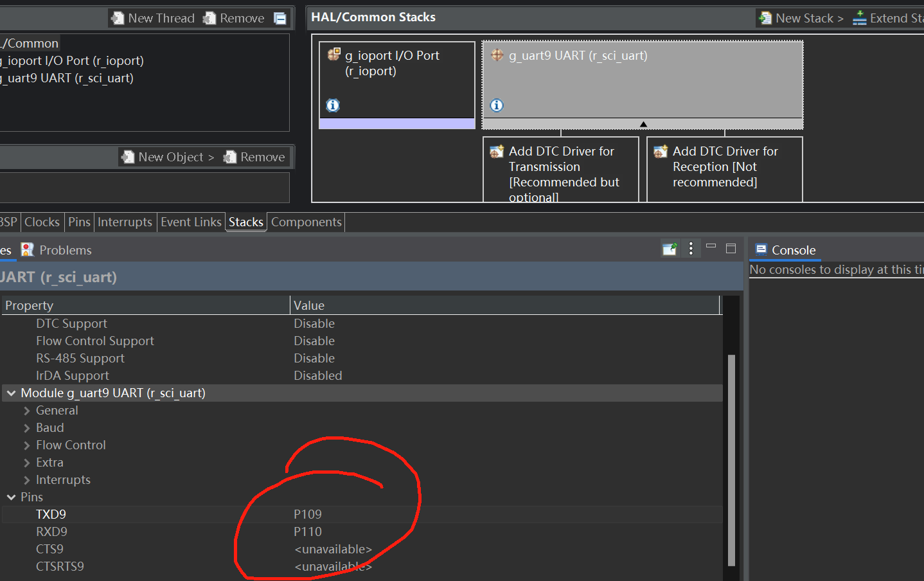Select the DTC Support Disable value
Image resolution: width=924 pixels, height=581 pixels.
pos(314,323)
